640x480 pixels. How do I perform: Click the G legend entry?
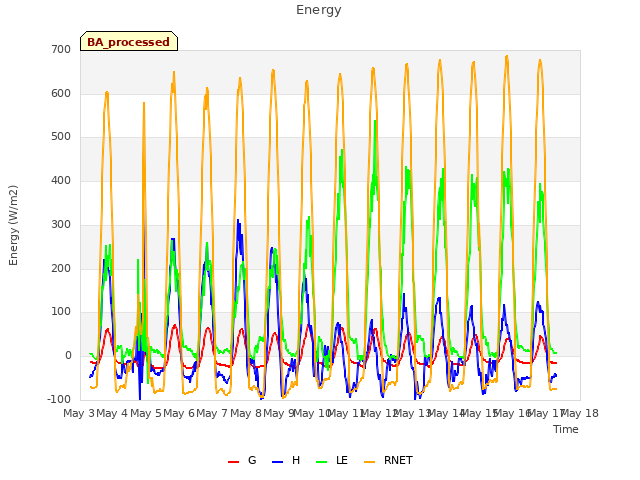[x=242, y=460]
